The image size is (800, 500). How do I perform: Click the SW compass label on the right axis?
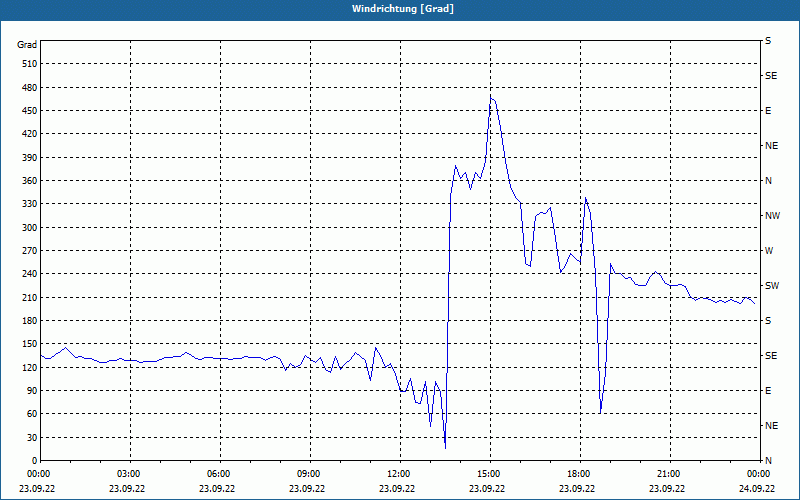click(772, 286)
